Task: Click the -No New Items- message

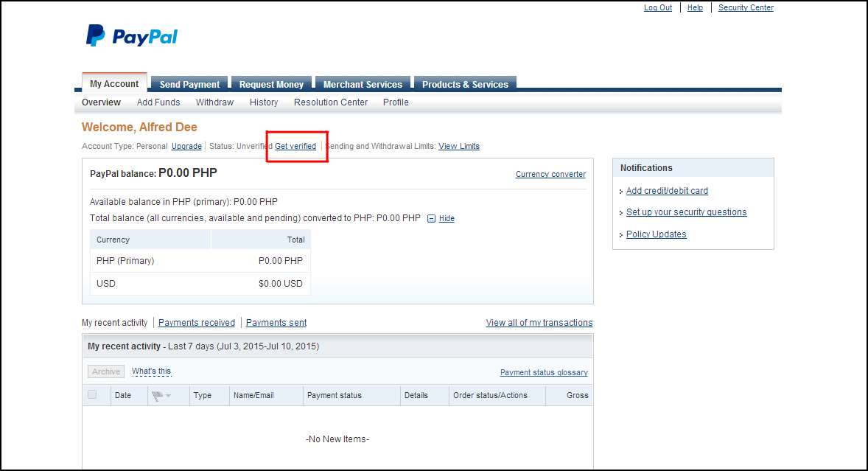Action: (x=337, y=439)
